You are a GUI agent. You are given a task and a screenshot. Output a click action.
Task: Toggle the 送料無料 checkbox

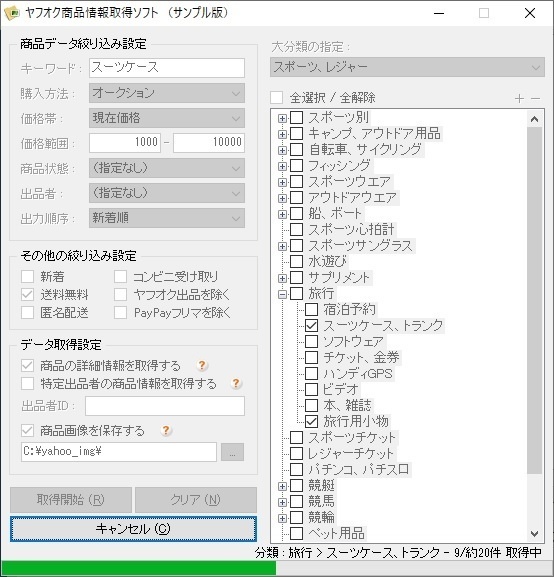click(x=28, y=295)
